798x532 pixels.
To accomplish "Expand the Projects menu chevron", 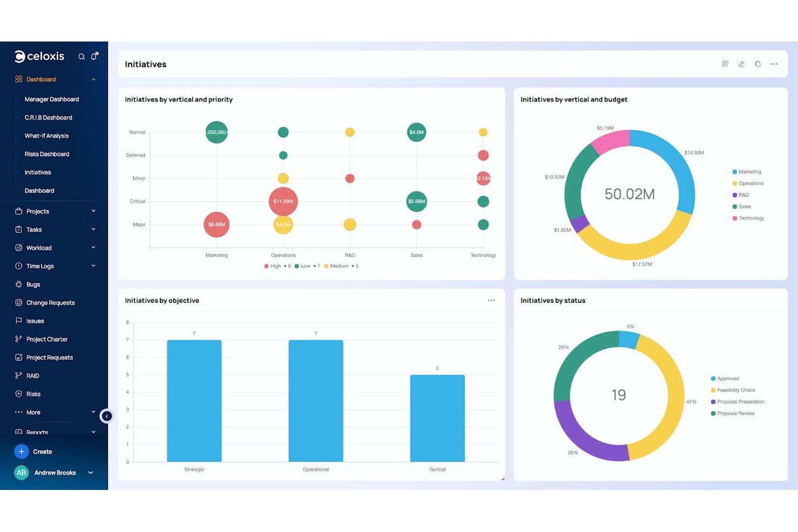I will tap(93, 211).
